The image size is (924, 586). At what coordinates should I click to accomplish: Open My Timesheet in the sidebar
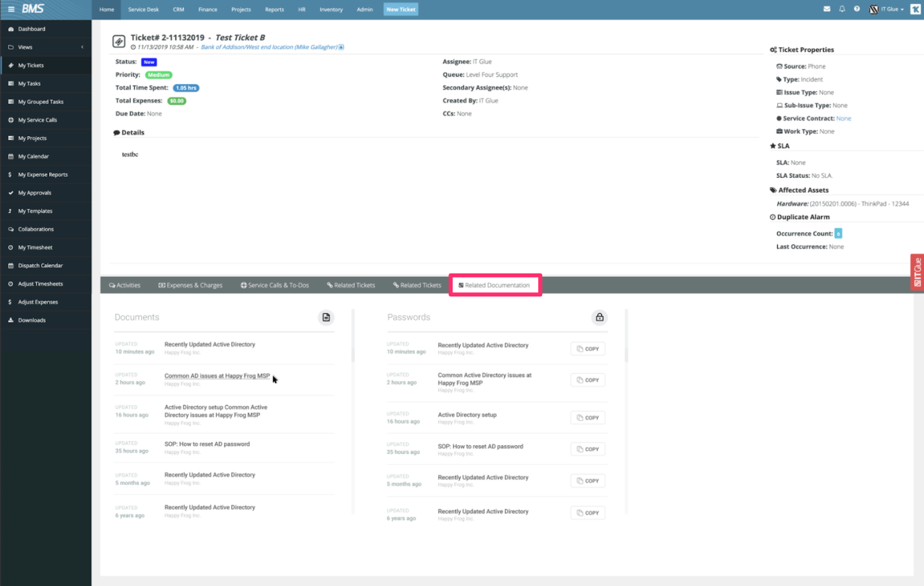46,247
